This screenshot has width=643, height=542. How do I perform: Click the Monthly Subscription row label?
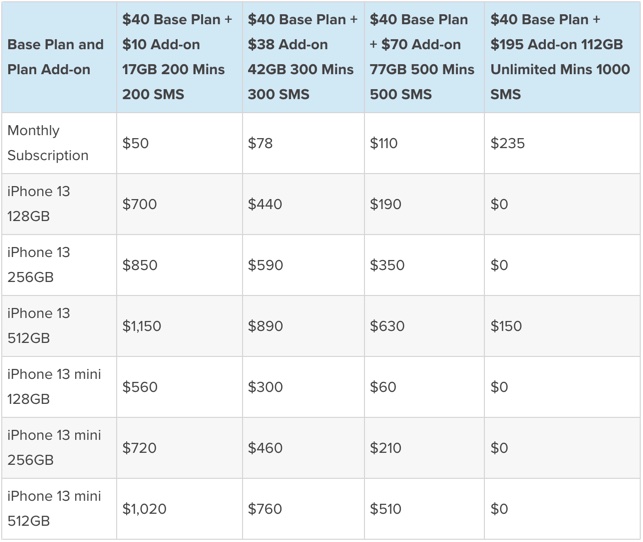pos(48,143)
